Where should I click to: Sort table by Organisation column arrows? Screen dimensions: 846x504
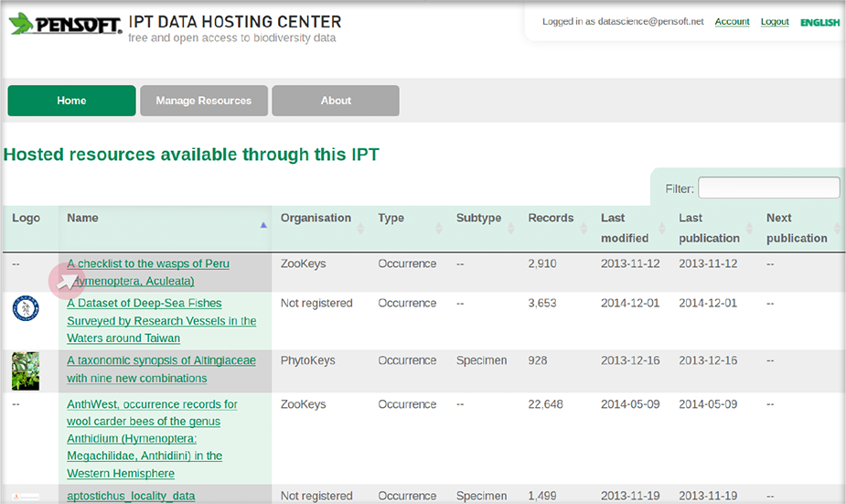point(360,229)
